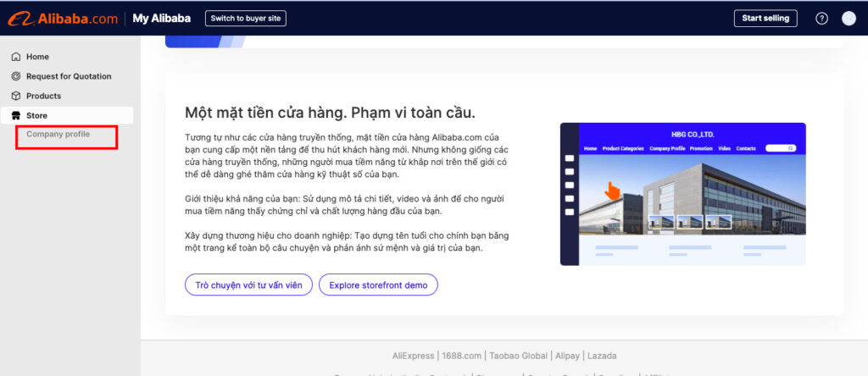Click the Products box icon
868x376 pixels.
(x=15, y=96)
